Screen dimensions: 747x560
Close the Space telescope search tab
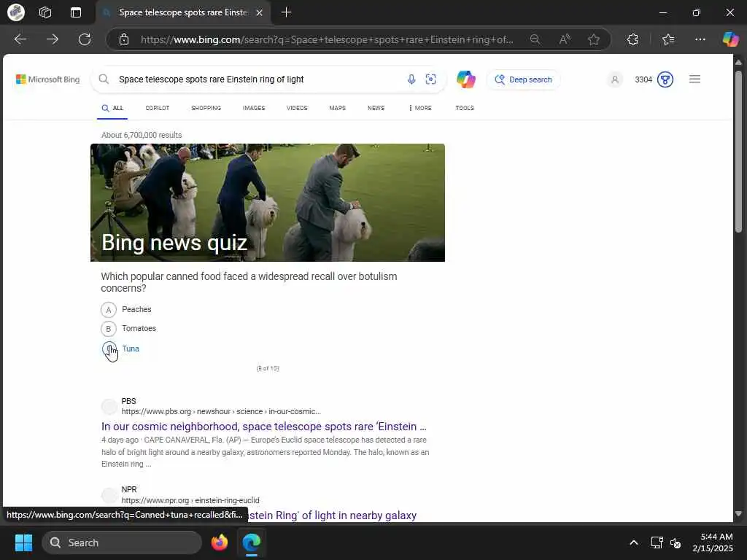pos(259,12)
